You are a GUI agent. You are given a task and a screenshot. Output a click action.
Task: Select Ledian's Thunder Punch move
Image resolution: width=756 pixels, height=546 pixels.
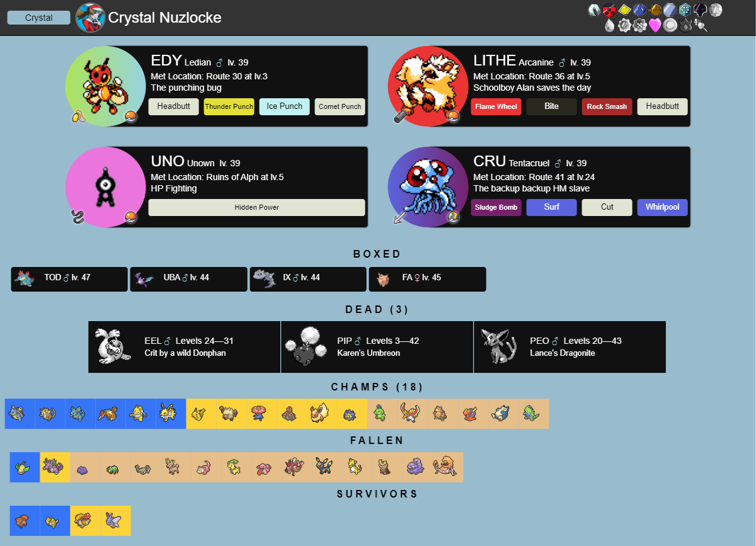(229, 106)
